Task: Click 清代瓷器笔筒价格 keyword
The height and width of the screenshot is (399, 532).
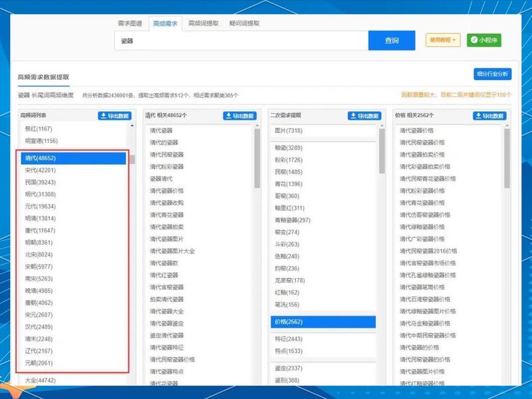Action: pos(422,287)
